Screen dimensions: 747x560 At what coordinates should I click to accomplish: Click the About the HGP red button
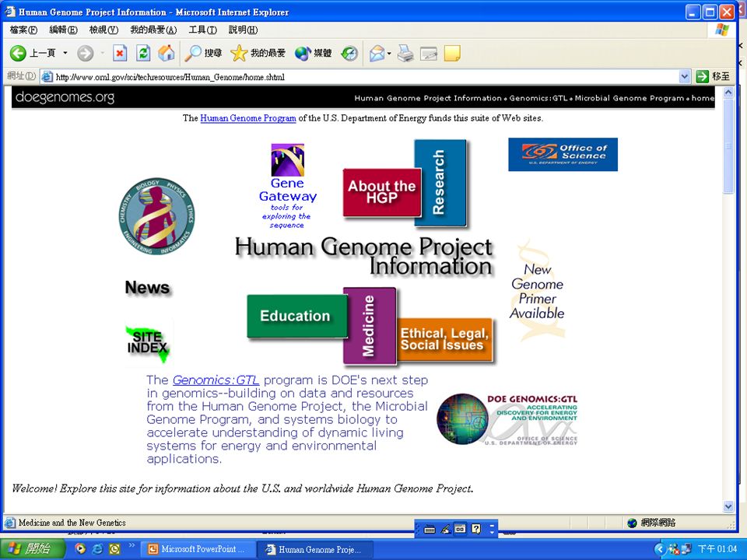pyautogui.click(x=381, y=192)
